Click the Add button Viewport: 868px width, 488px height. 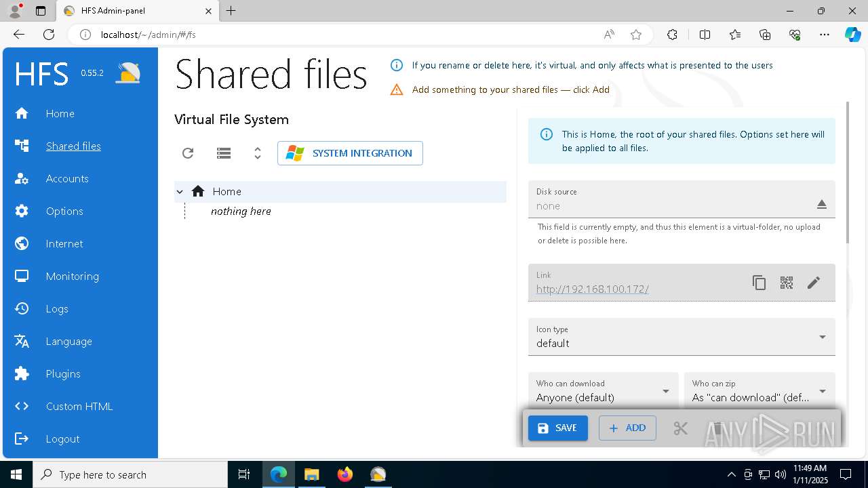coord(627,428)
